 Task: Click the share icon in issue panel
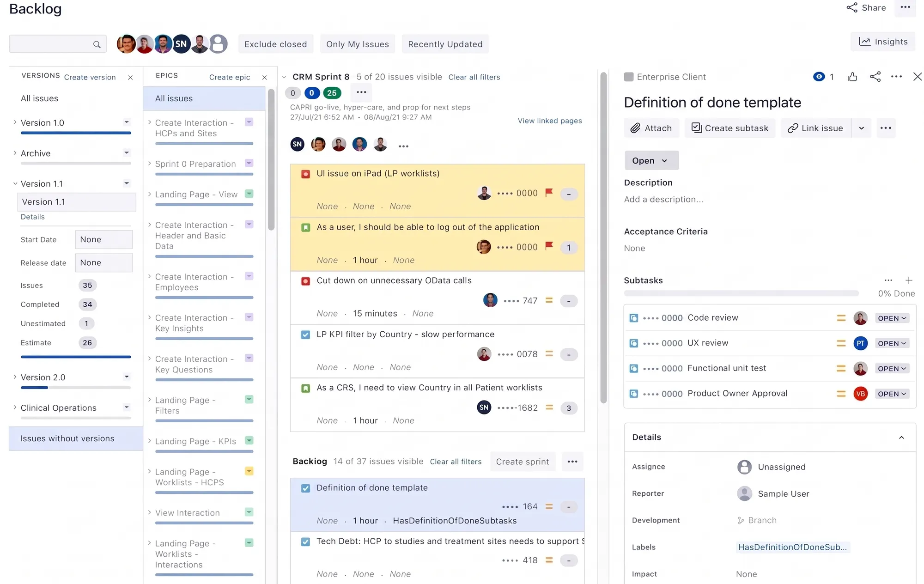pos(875,77)
